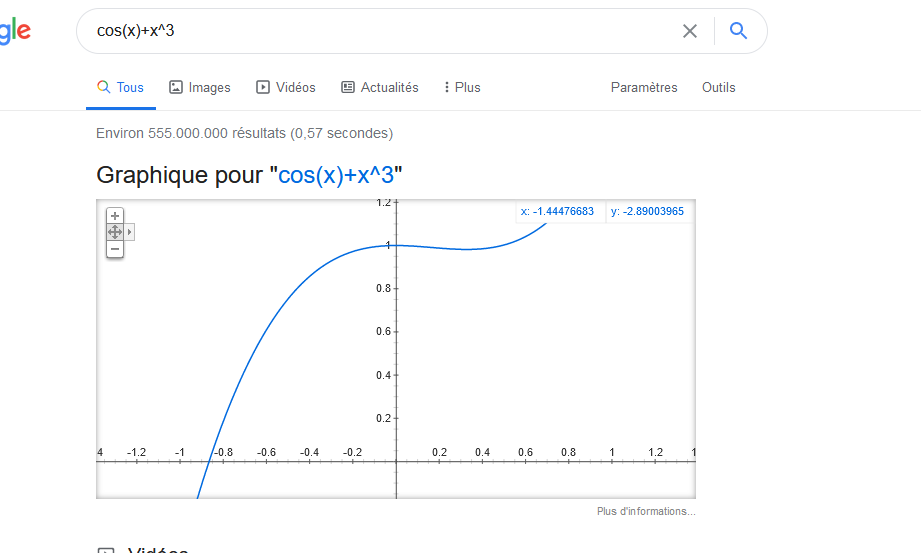This screenshot has width=921, height=553.
Task: Select the Tous results tab
Action: click(x=120, y=88)
